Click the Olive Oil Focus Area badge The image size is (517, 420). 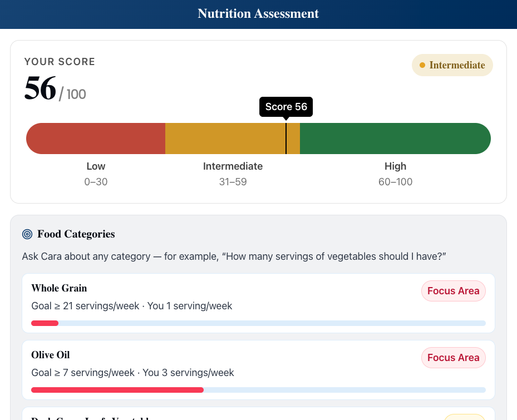(x=454, y=357)
